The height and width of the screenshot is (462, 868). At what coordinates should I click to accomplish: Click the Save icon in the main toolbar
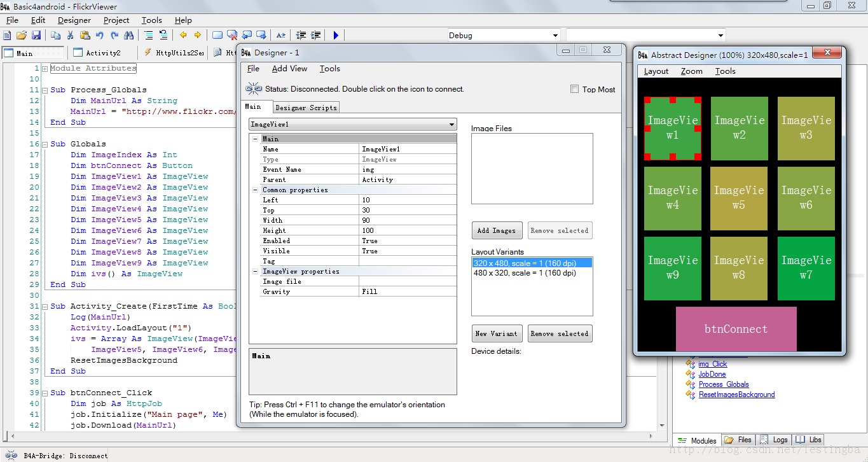[x=36, y=36]
